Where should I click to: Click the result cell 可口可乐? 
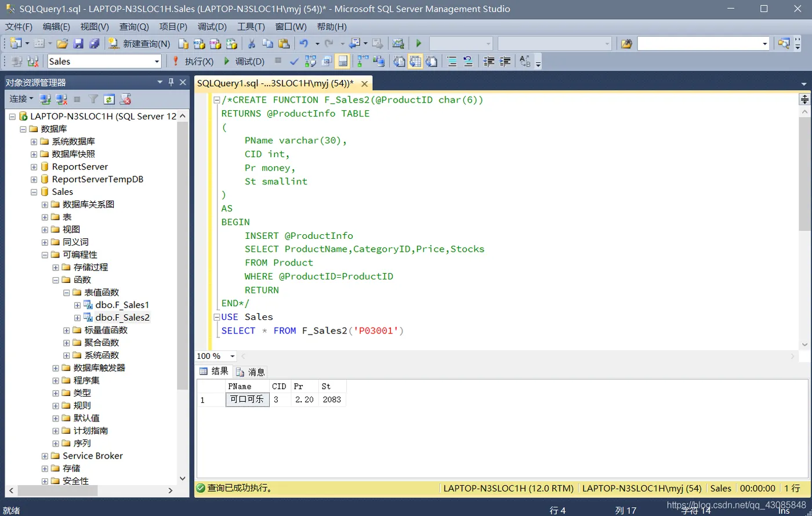[247, 399]
